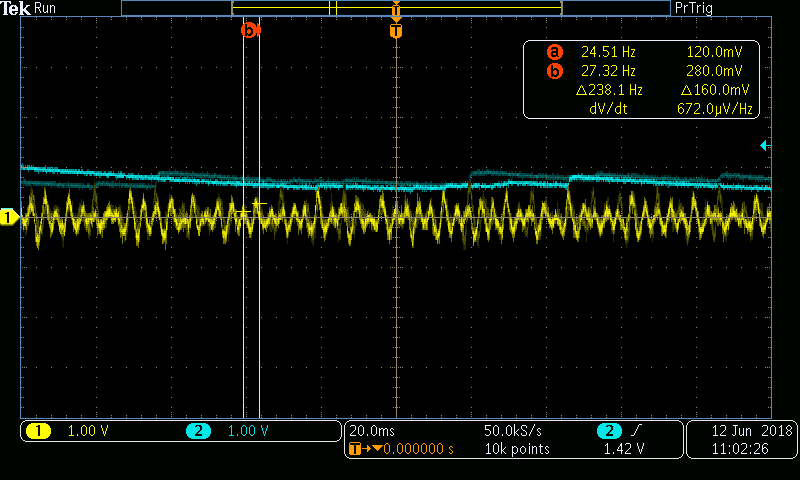Click the Run acquisition status label

click(45, 8)
